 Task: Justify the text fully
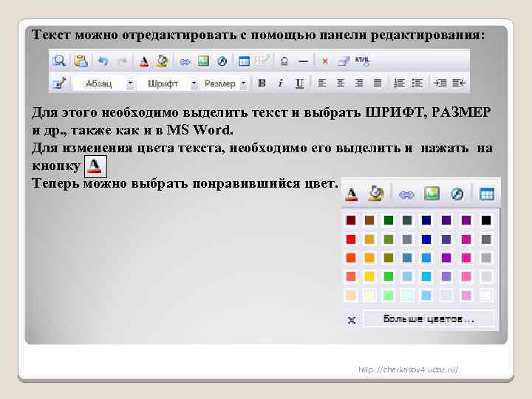(x=378, y=83)
